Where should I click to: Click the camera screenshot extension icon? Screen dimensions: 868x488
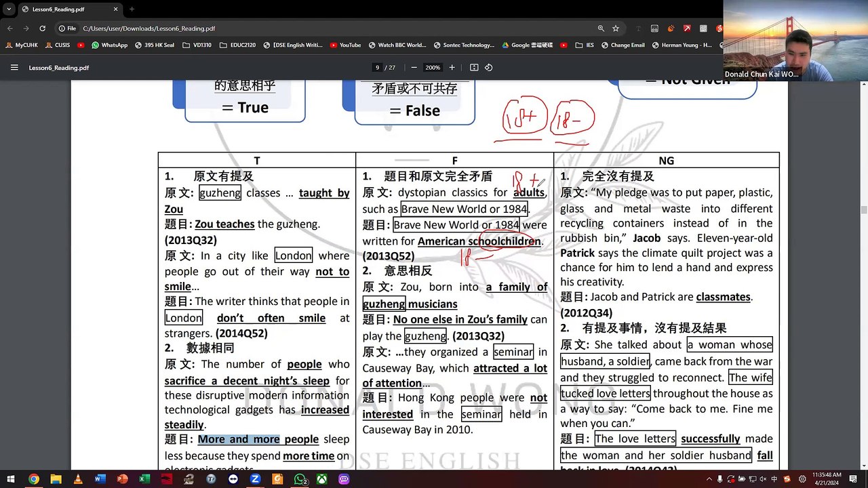tap(703, 28)
